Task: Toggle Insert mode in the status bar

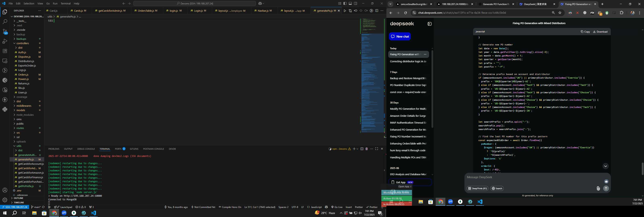Action: point(349,207)
